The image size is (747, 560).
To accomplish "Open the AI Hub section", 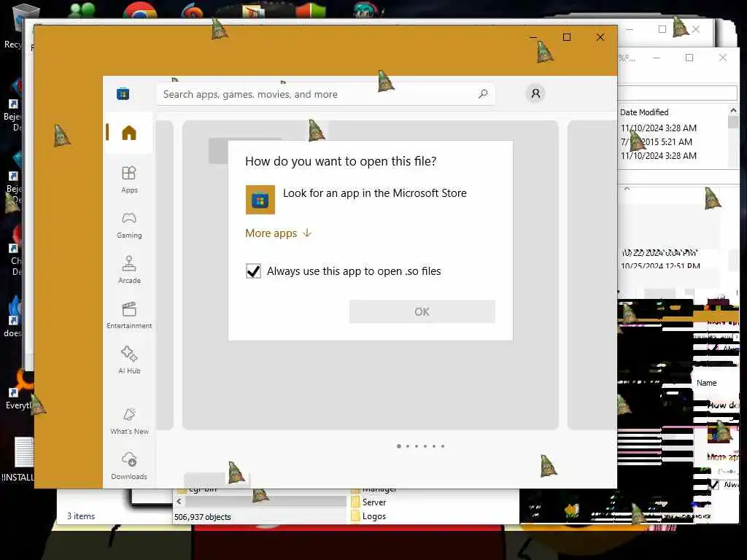I will pos(129,360).
